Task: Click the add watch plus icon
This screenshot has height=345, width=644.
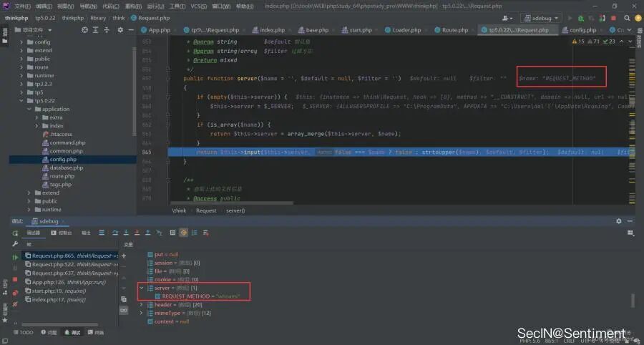Action: point(124,256)
